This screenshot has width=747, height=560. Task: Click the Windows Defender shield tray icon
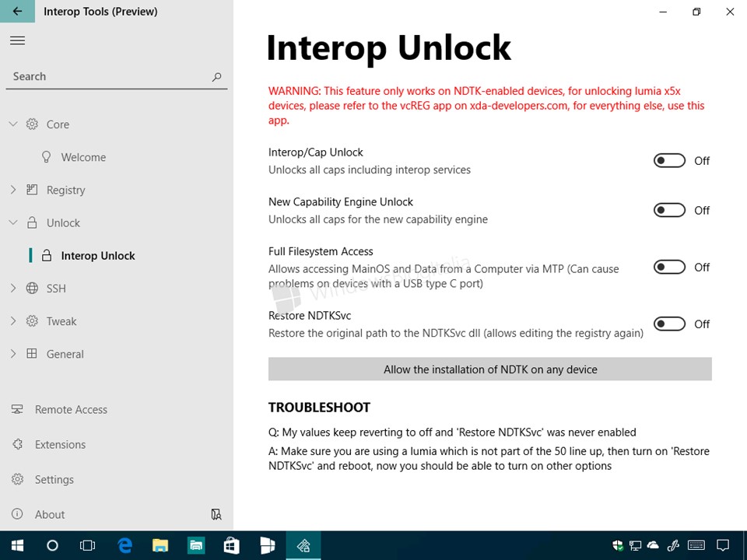617,545
